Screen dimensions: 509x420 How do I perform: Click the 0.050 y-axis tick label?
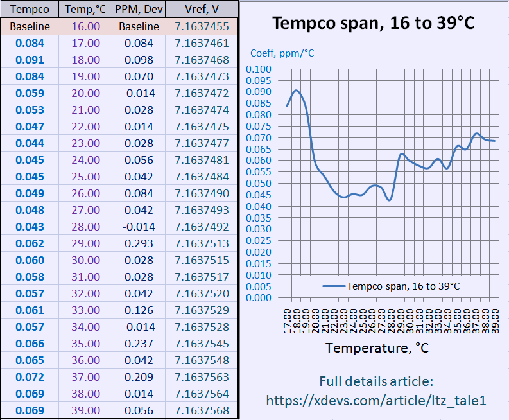259,184
